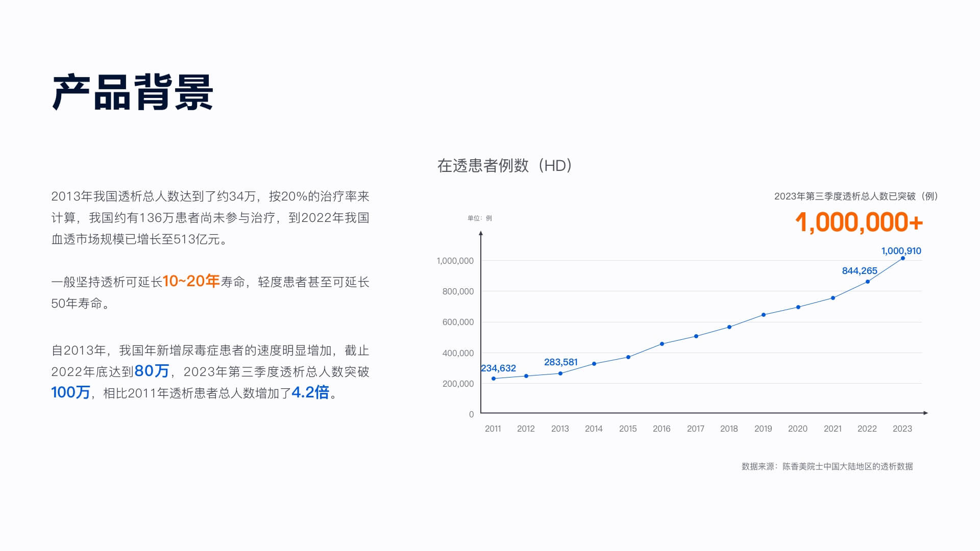
Task: Click the 2016 data point on the line
Action: coord(662,344)
